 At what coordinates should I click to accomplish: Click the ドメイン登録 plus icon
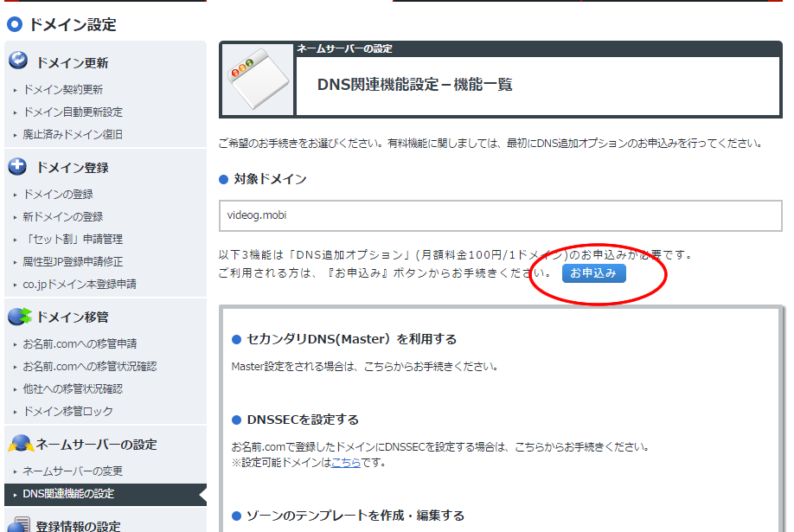(x=18, y=166)
